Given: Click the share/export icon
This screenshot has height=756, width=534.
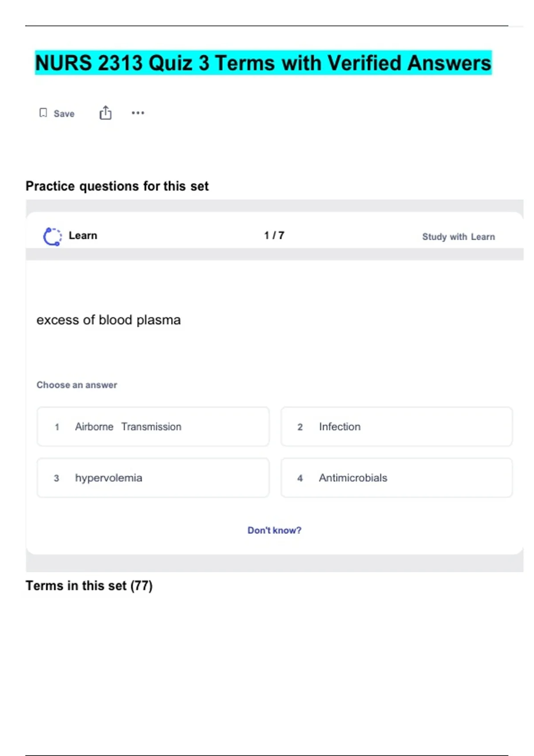Looking at the screenshot, I should tap(105, 113).
